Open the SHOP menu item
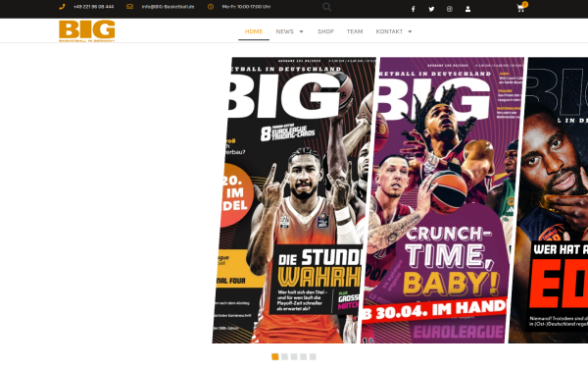588x368 pixels. pyautogui.click(x=325, y=31)
